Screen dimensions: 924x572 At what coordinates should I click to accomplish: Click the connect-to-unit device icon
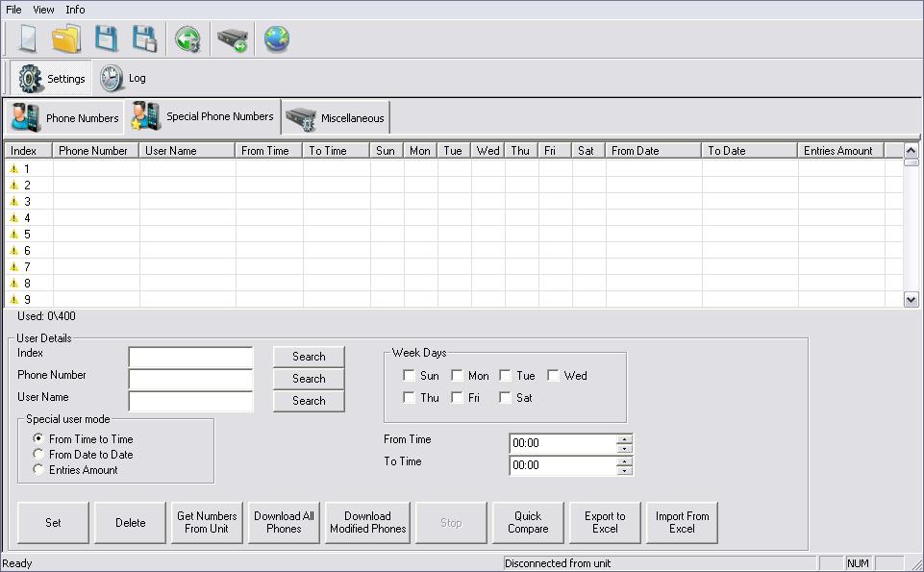point(232,39)
